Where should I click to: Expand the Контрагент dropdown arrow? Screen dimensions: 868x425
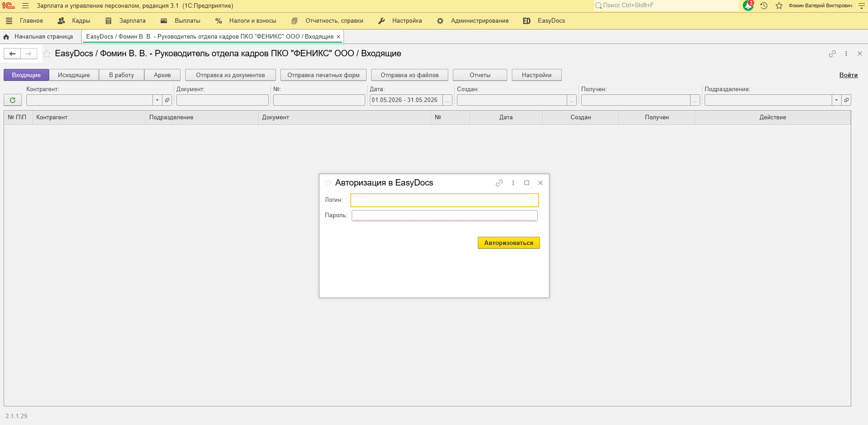(x=157, y=100)
